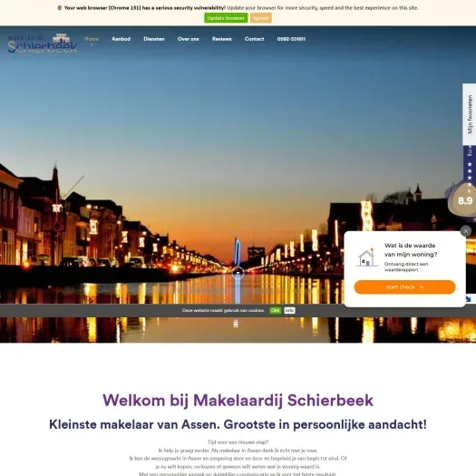
Task: Click the Start check button
Action: [x=404, y=287]
